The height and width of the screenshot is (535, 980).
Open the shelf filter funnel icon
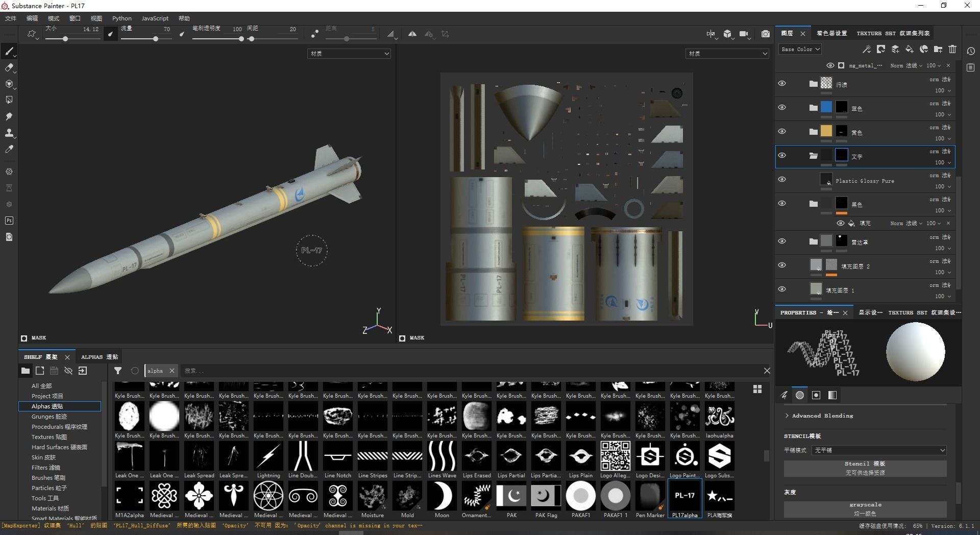[118, 371]
